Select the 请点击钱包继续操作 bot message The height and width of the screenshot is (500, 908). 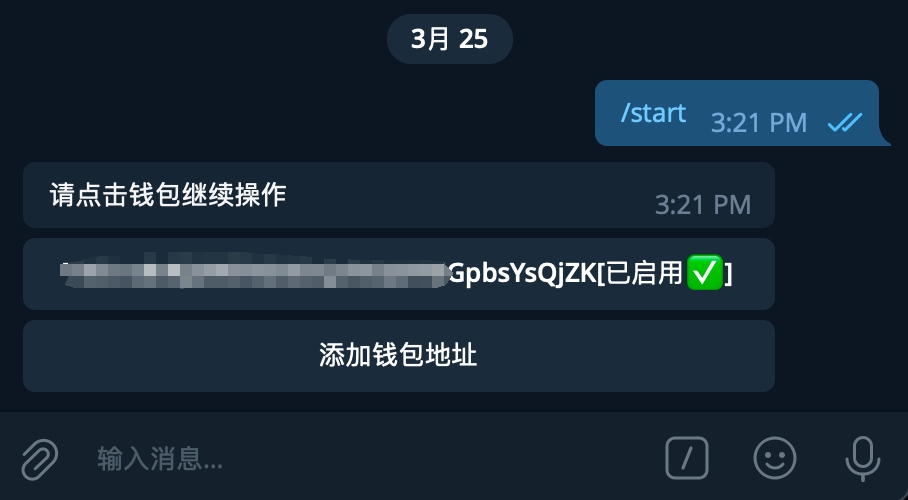(x=399, y=195)
